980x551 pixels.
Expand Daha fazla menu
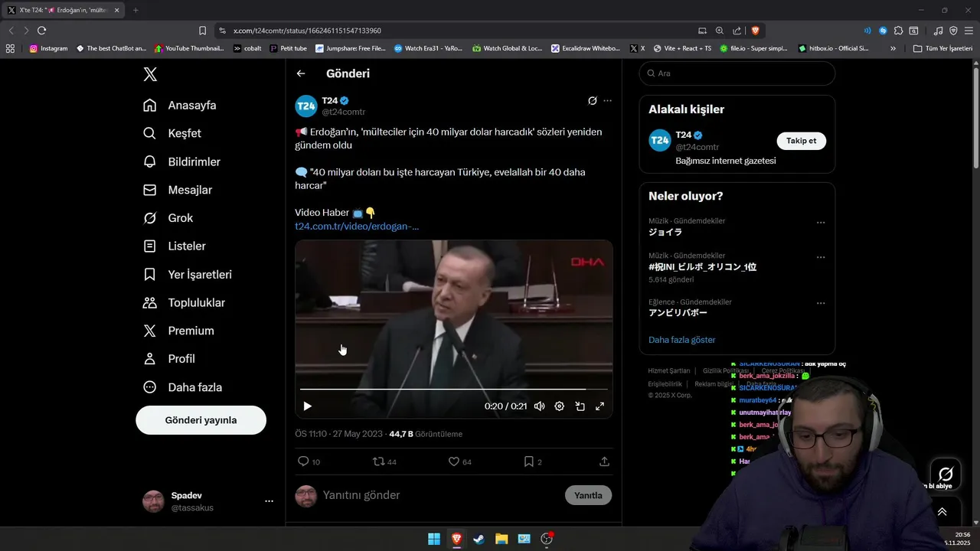coord(182,387)
